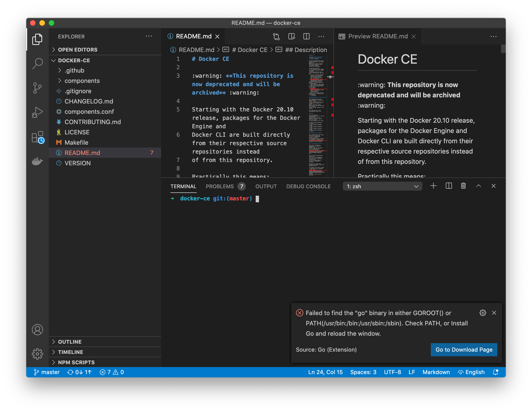
Task: Collapse the DOCKER-CE folder section
Action: 105,60
